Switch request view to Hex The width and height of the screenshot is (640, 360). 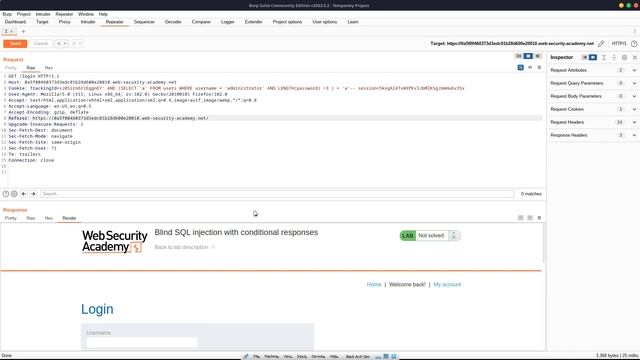click(x=49, y=68)
